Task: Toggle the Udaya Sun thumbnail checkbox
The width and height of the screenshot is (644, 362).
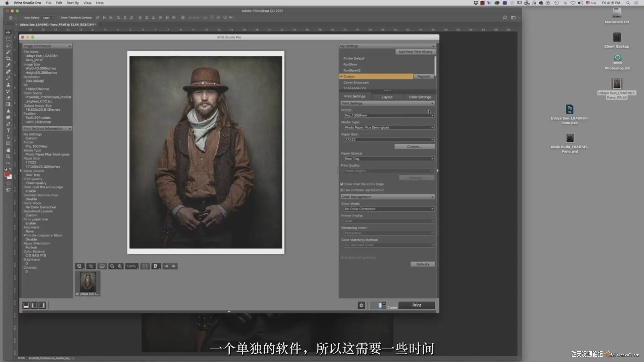Action: [77, 294]
